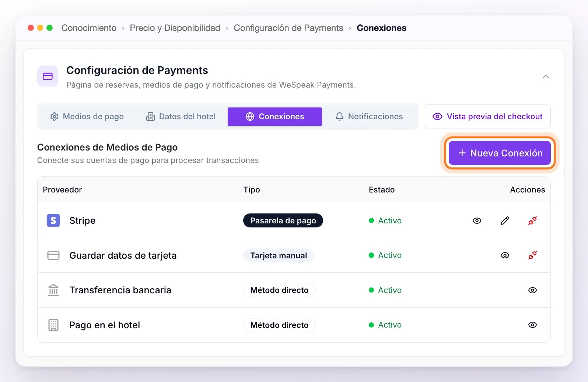Click the Transferencia bancaria provider name

[x=120, y=290]
